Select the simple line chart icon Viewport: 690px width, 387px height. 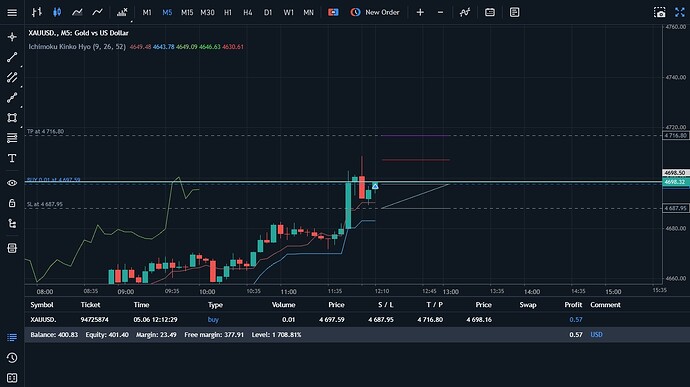click(x=97, y=12)
